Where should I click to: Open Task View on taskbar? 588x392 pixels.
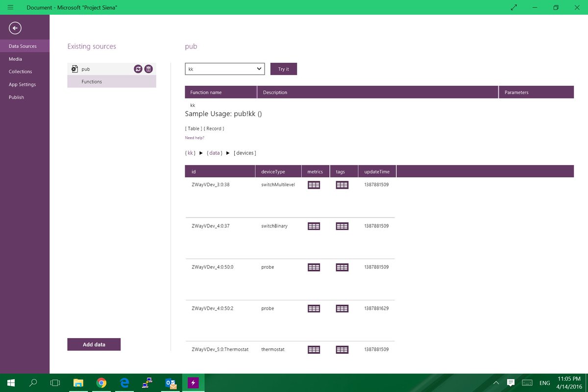tap(56, 383)
